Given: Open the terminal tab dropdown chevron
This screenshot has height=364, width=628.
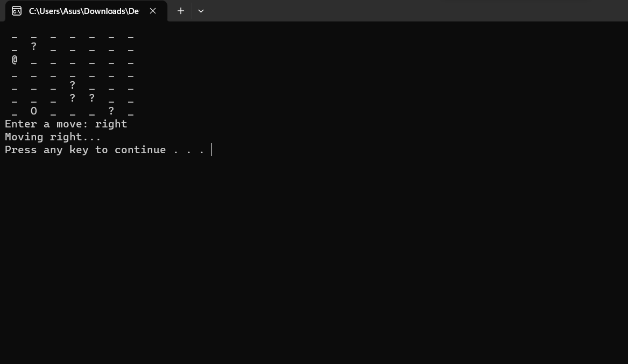Looking at the screenshot, I should 201,11.
